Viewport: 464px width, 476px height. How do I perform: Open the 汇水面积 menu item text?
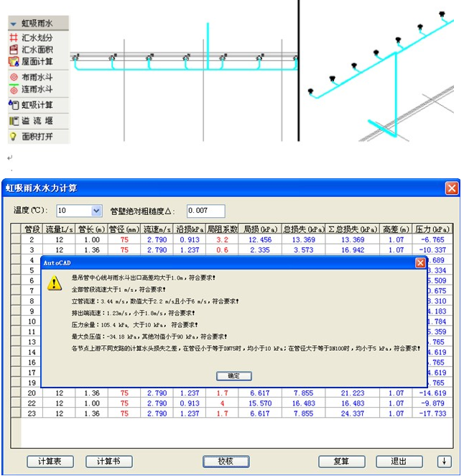coord(37,50)
